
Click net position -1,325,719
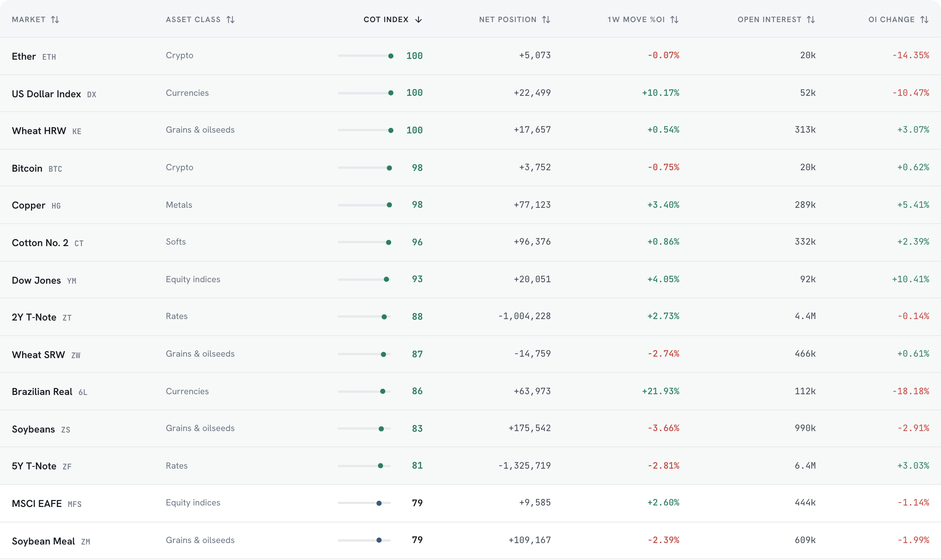click(524, 466)
